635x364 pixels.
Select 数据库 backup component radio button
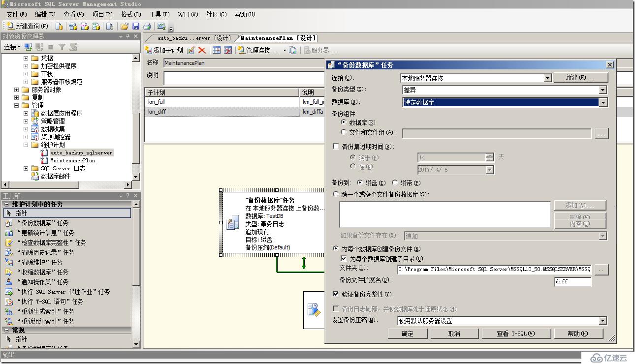pyautogui.click(x=344, y=122)
